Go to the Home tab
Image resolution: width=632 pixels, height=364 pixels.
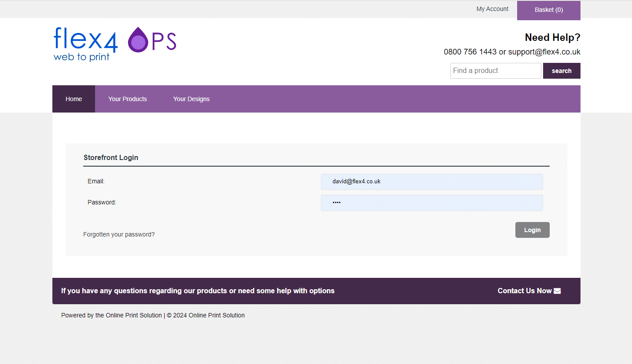[73, 99]
